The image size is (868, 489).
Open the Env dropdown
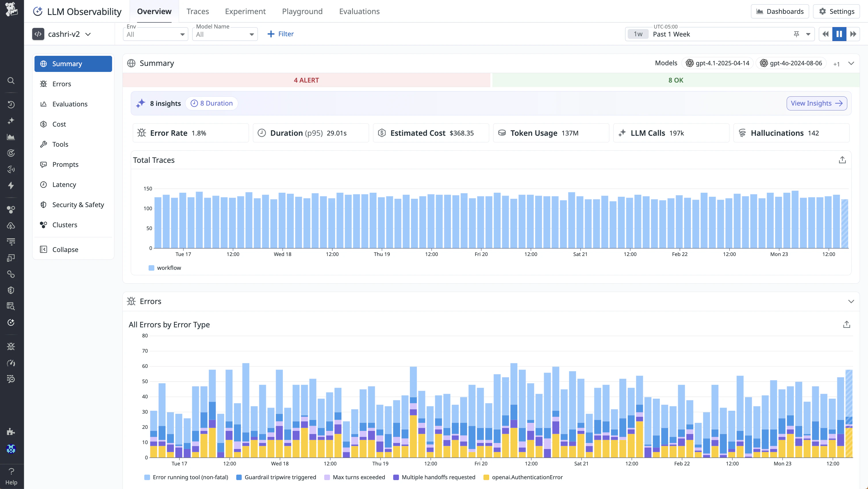point(155,34)
